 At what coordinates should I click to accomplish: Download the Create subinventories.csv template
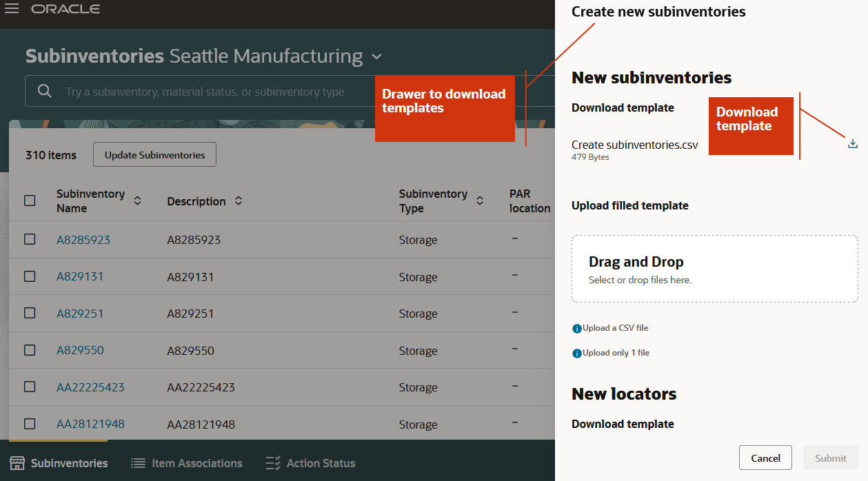(852, 144)
